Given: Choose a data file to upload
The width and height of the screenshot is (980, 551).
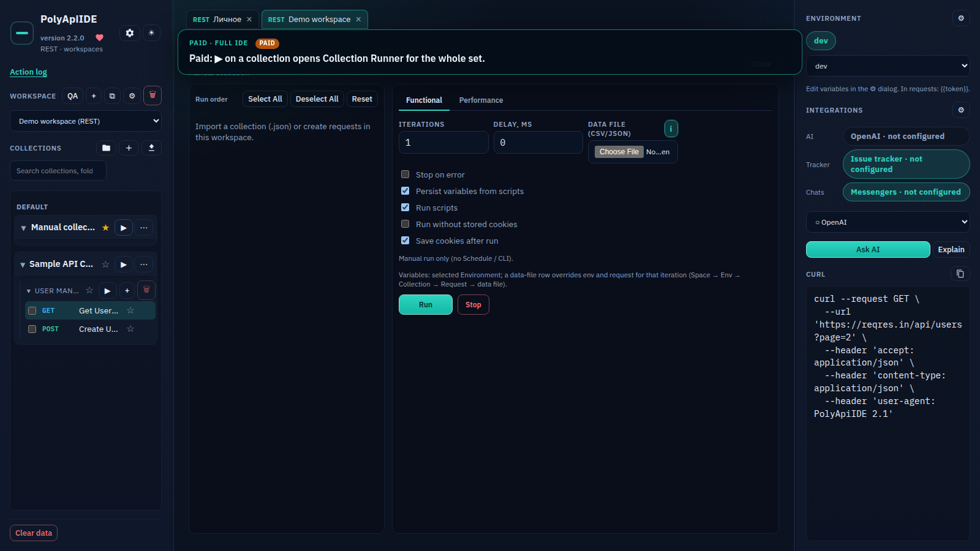Looking at the screenshot, I should pyautogui.click(x=619, y=152).
